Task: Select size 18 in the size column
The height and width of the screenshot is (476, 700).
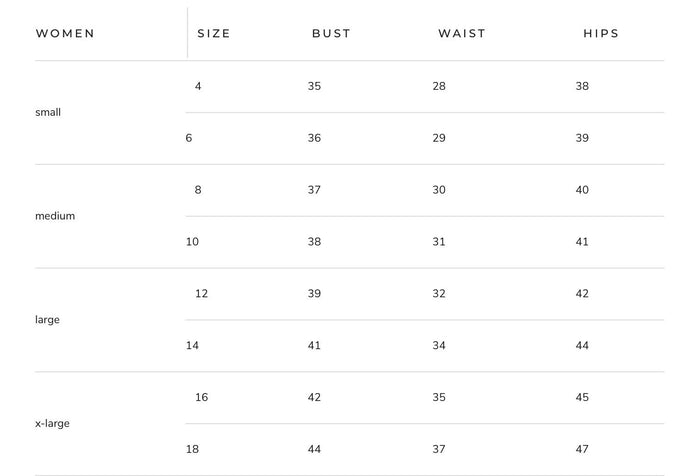Action: [192, 449]
